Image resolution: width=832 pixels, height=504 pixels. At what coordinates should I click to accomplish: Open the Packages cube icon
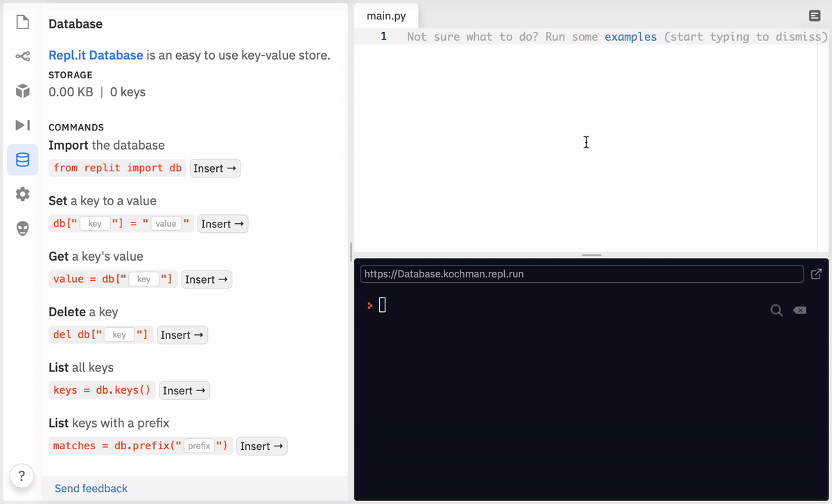[x=23, y=91]
